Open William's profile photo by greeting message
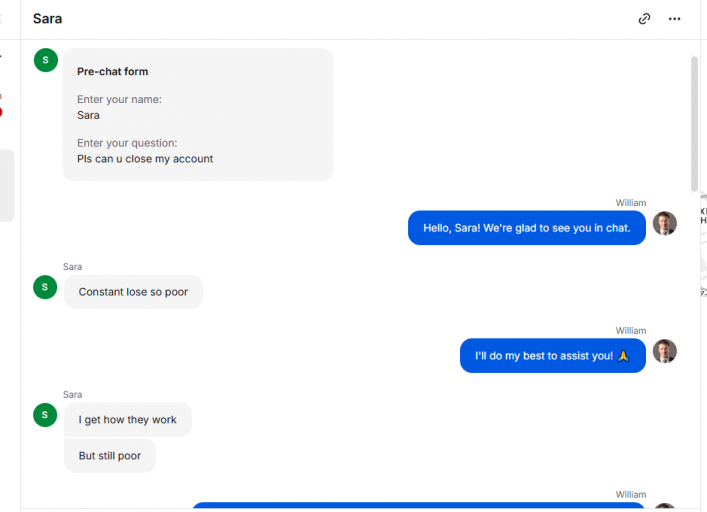The height and width of the screenshot is (512, 707). point(665,223)
